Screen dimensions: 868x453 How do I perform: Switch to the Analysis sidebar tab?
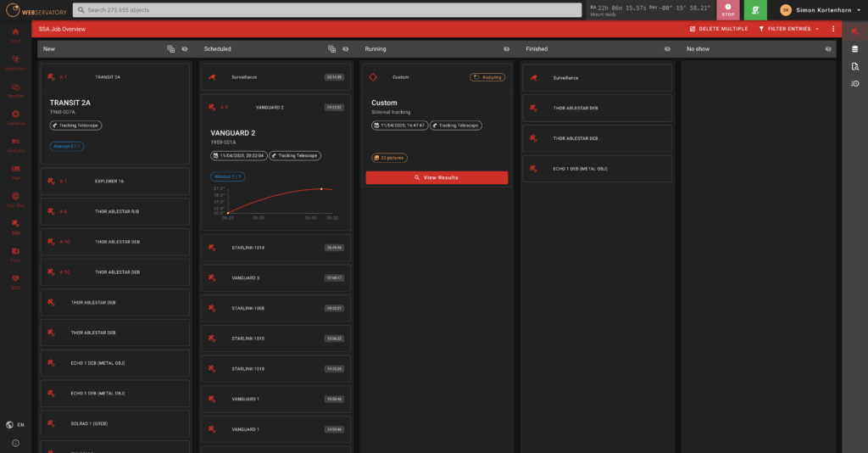click(15, 143)
